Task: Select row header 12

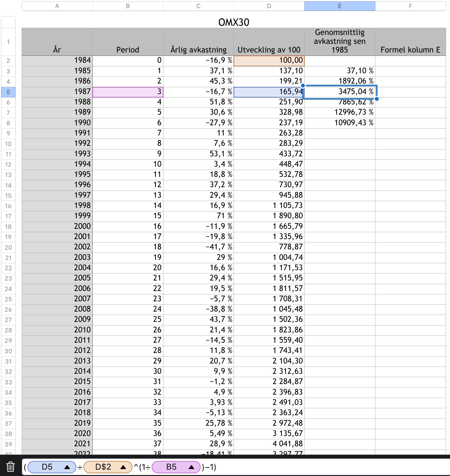Action: pyautogui.click(x=8, y=164)
